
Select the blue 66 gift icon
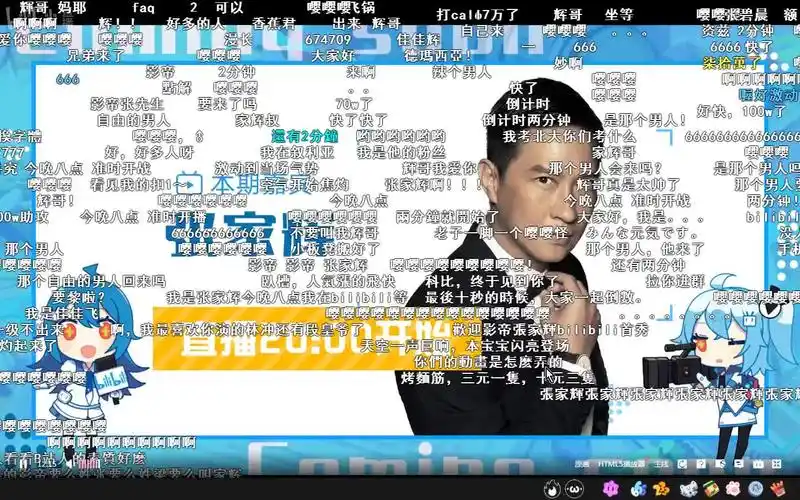638,489
